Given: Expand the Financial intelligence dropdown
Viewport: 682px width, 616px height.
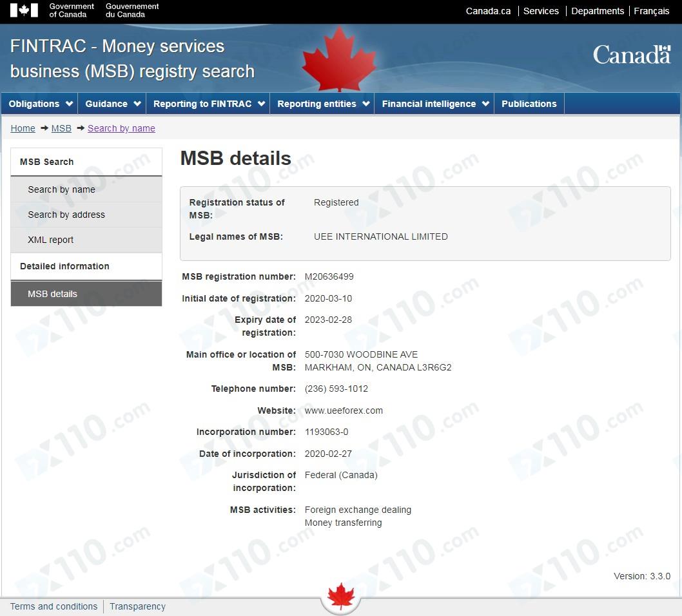Looking at the screenshot, I should click(x=434, y=104).
